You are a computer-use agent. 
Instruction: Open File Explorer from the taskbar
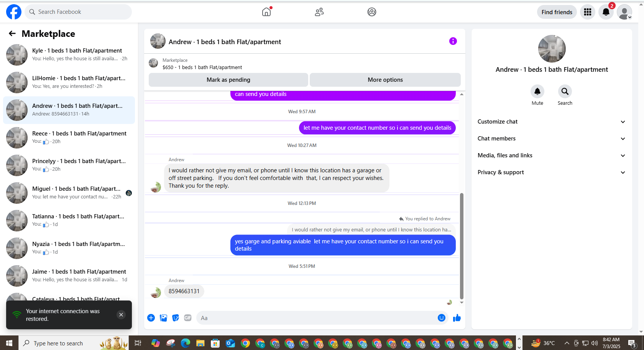200,343
